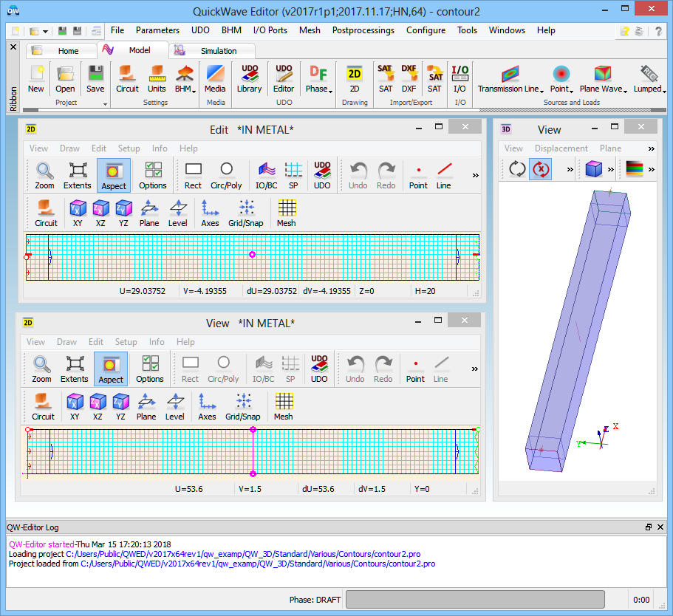The image size is (673, 616).
Task: Expand the BHM dropdown in the ribbon
Action: pyautogui.click(x=184, y=89)
